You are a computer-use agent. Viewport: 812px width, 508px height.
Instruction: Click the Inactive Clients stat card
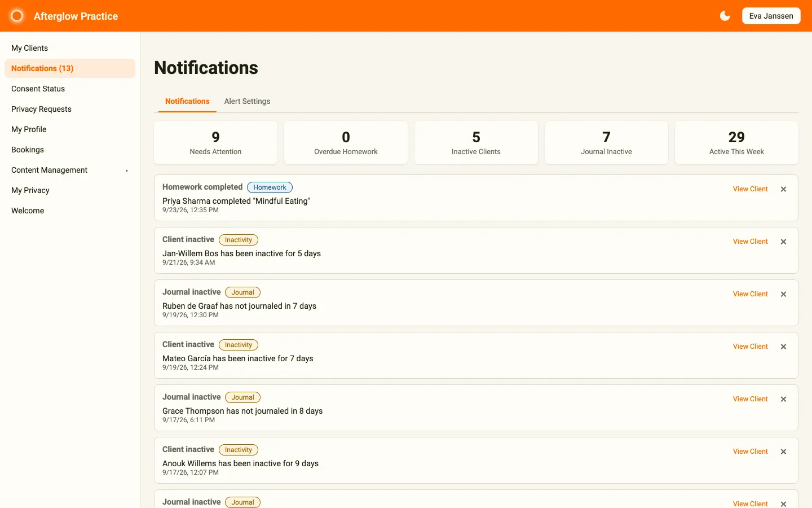click(476, 143)
